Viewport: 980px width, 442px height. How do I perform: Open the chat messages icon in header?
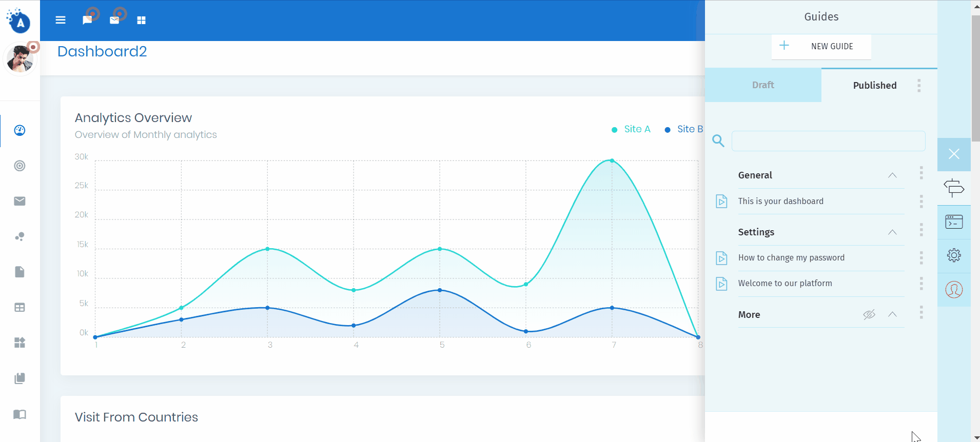[87, 20]
